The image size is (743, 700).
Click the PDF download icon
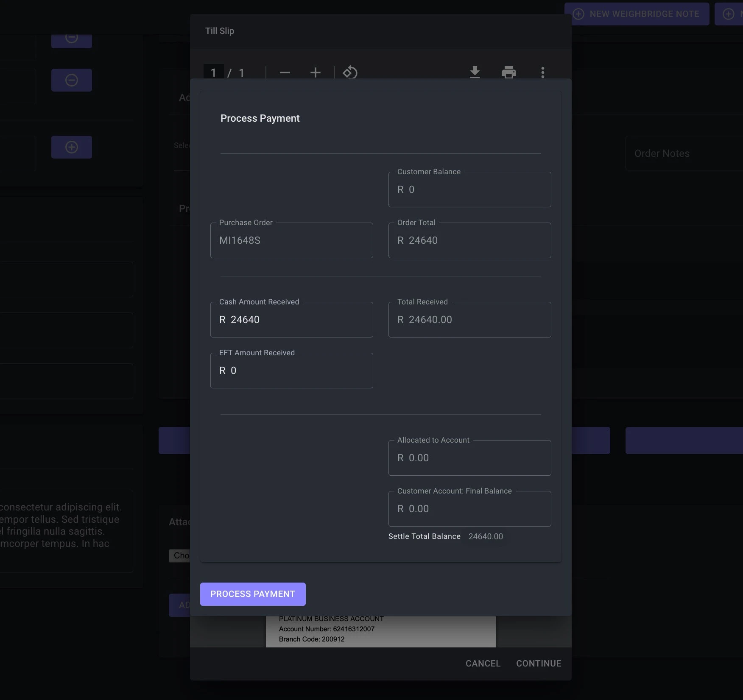click(x=475, y=72)
